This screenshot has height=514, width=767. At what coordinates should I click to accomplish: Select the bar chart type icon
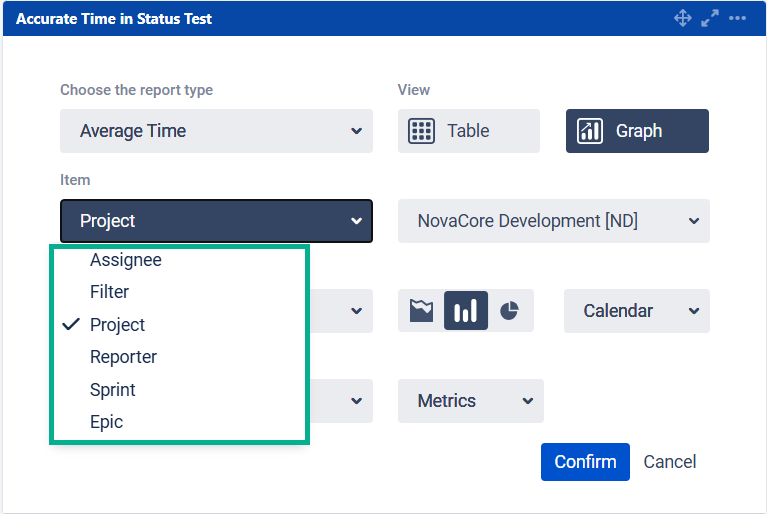pos(465,311)
